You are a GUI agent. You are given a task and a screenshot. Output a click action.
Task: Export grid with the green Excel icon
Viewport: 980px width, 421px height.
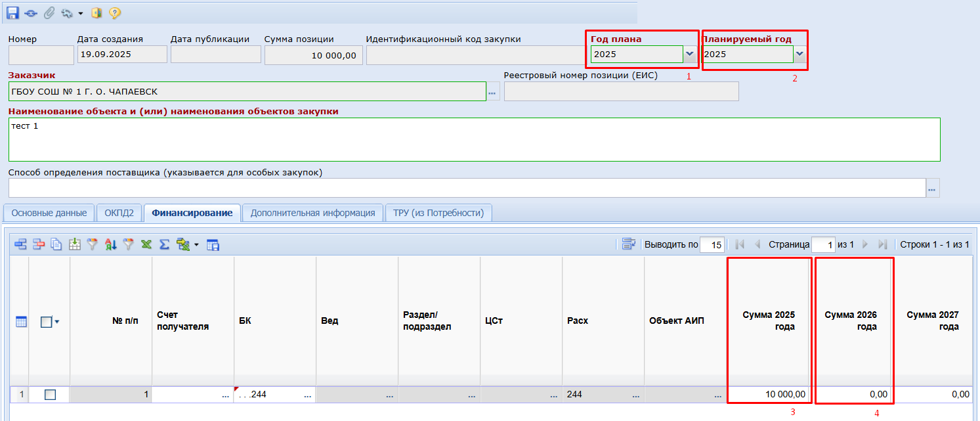click(147, 244)
